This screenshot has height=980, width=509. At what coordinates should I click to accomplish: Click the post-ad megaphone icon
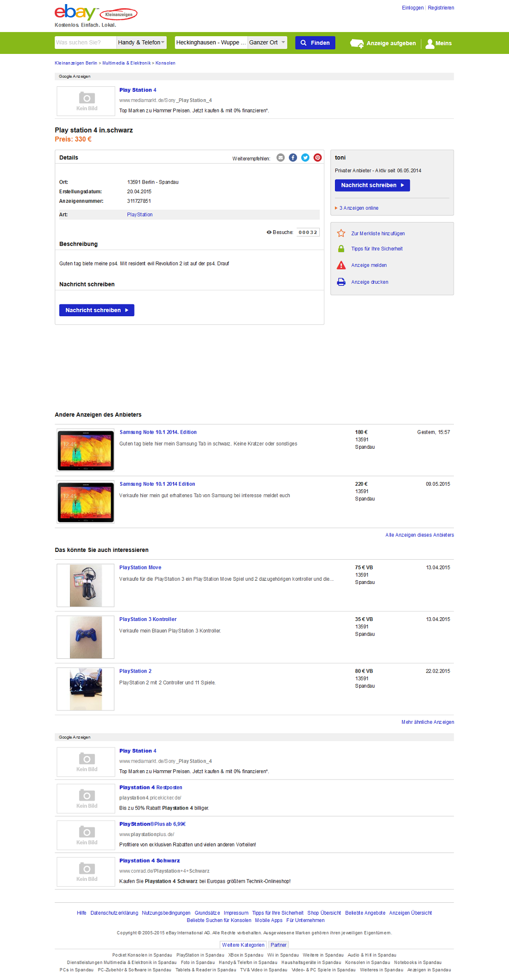point(357,43)
